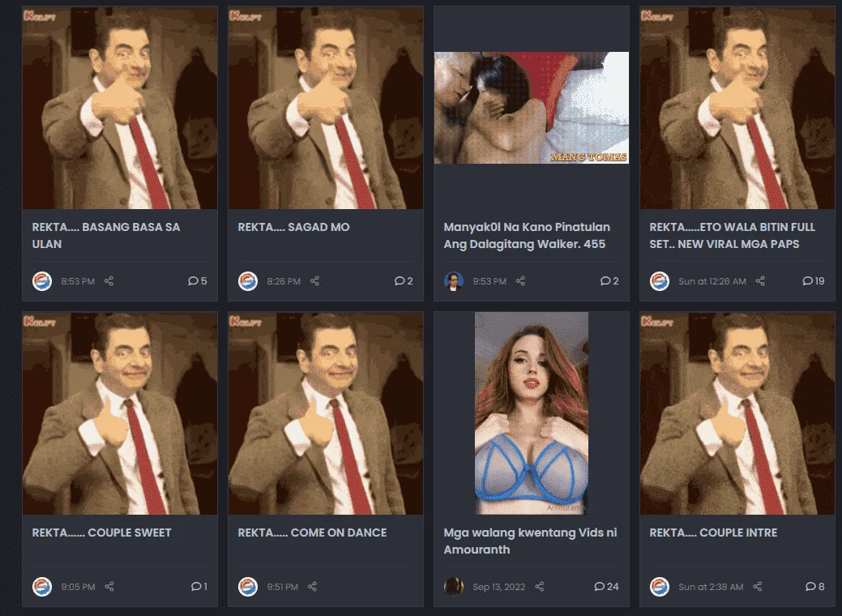This screenshot has width=842, height=616.
Task: Click author avatar on NEW VIRAL MGA PAPS card
Action: 660,281
